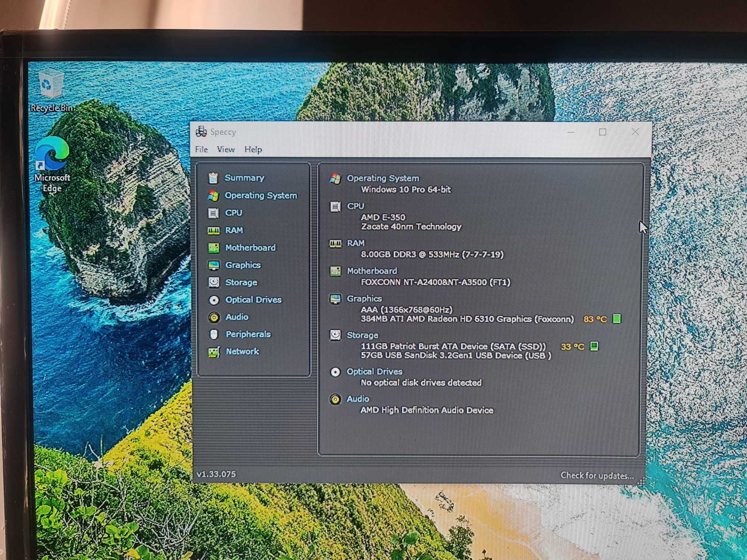Switch to the CPU section label in sidebar
The image size is (747, 560).
coord(234,213)
